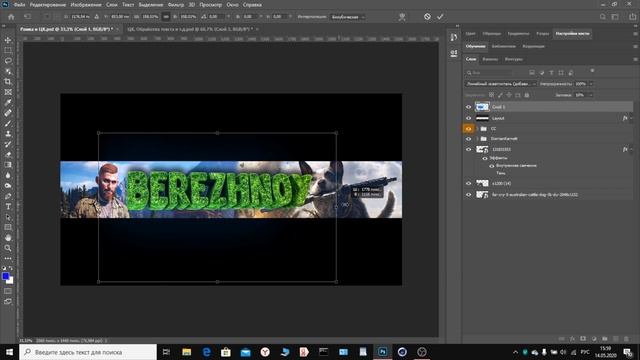Viewport: 640px width, 360px height.
Task: Select the Path Selection tool
Action: click(x=8, y=217)
